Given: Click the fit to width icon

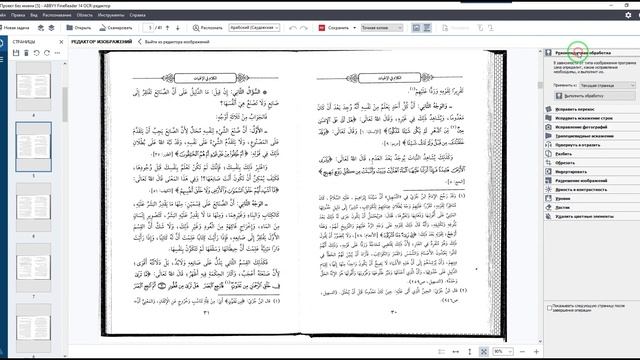Looking at the screenshot, I should coord(456,351).
